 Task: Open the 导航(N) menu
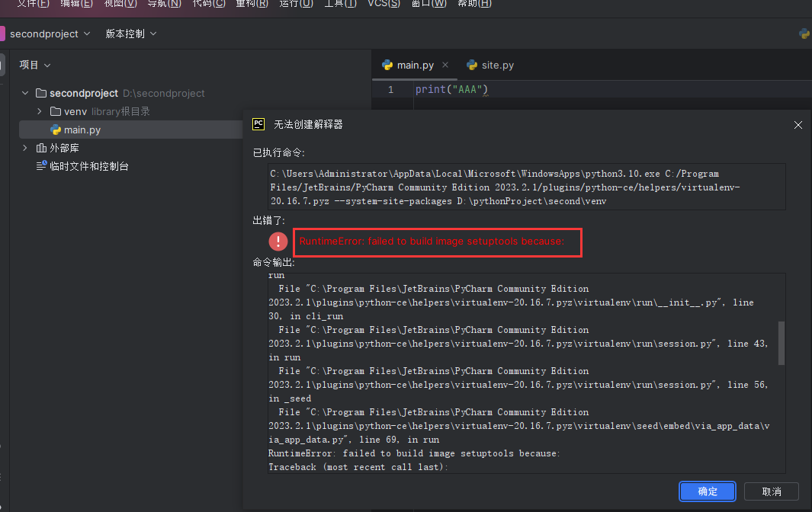pos(164,4)
